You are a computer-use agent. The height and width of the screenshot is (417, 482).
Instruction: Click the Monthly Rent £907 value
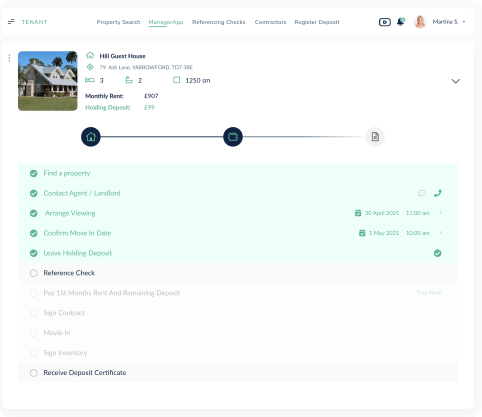[x=151, y=96]
